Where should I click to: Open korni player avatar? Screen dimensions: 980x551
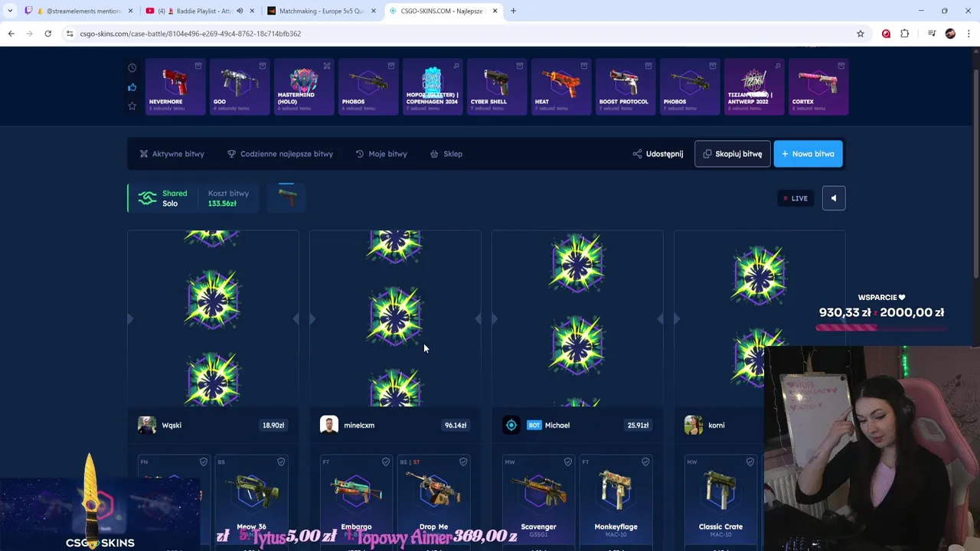(694, 425)
